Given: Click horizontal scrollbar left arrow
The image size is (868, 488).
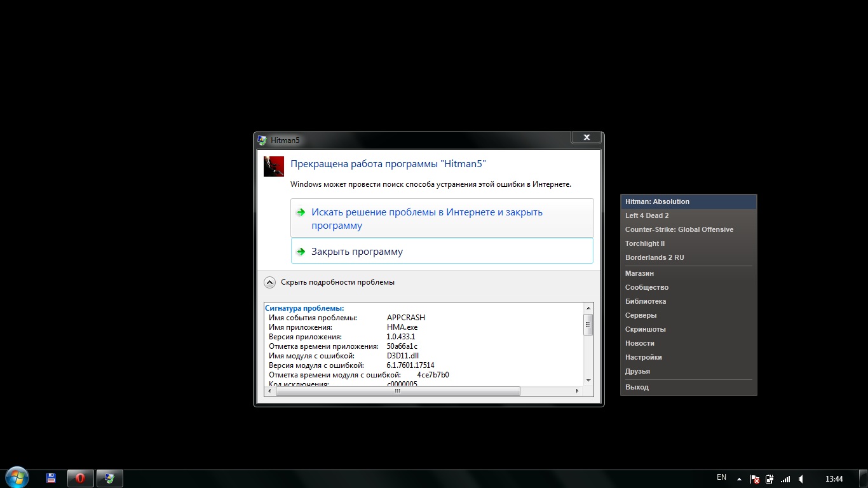Looking at the screenshot, I should (x=269, y=391).
